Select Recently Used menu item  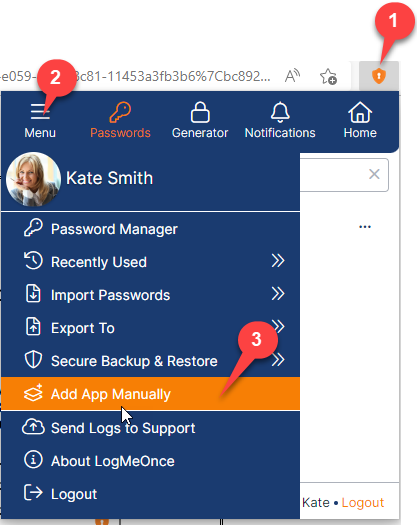coord(150,262)
